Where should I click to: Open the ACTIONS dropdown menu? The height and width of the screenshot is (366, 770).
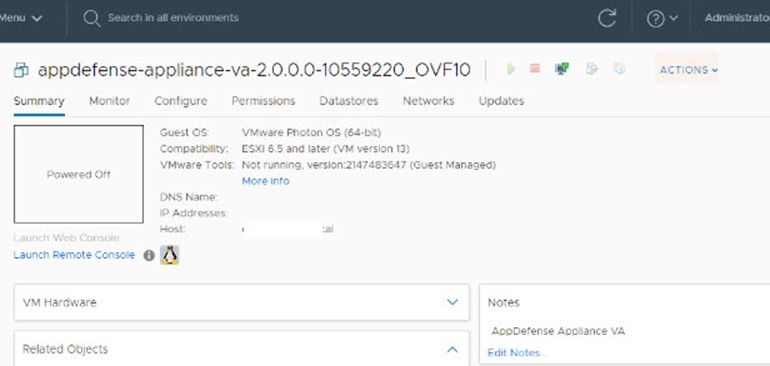688,70
